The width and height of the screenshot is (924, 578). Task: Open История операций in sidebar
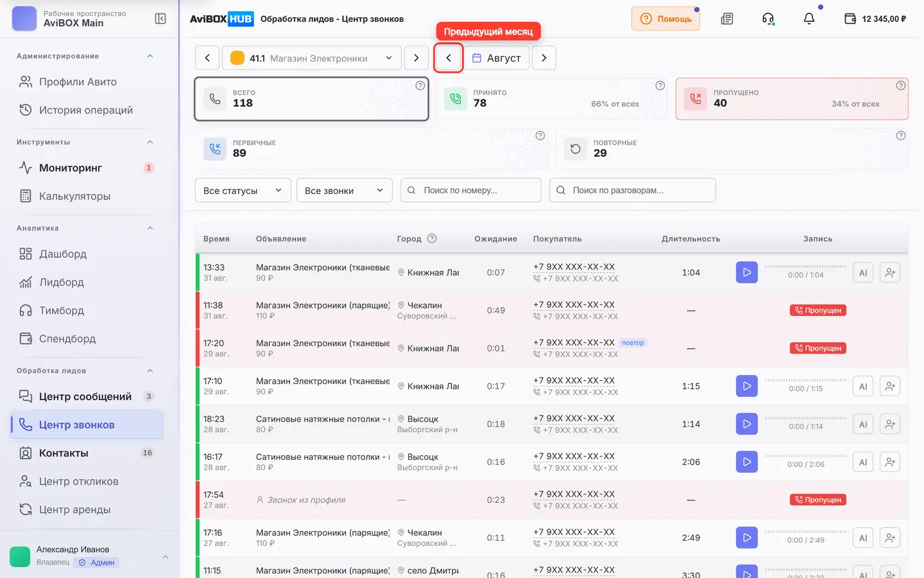[x=86, y=110]
